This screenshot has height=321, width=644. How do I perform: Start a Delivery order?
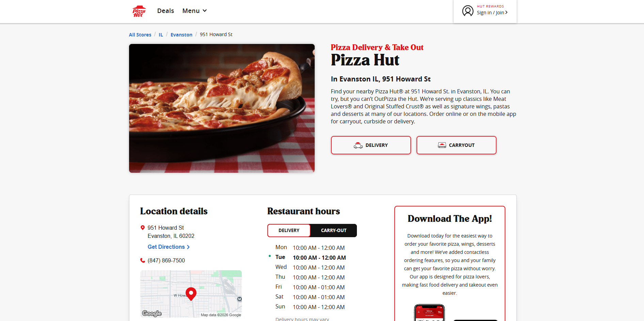[x=371, y=145]
